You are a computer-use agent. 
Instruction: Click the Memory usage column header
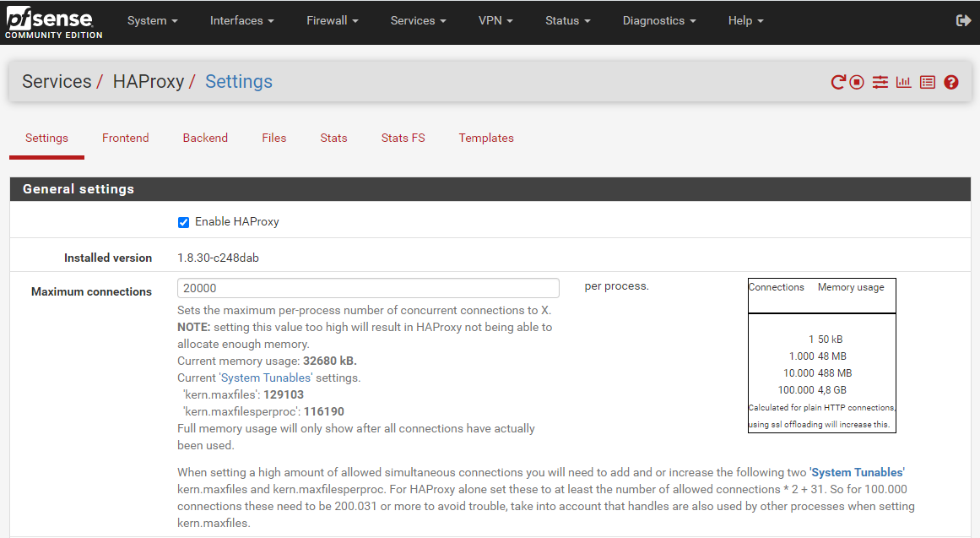coord(851,287)
